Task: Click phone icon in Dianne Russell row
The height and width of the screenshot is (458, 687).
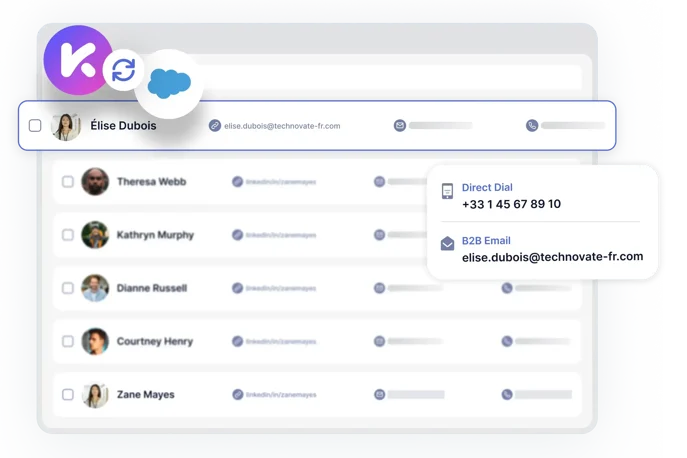Action: point(507,288)
